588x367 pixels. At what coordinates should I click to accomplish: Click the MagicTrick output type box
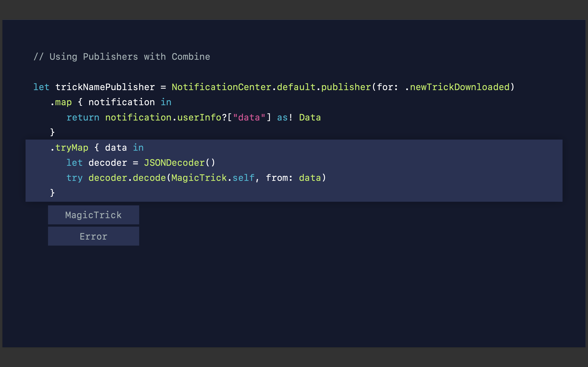(x=93, y=215)
